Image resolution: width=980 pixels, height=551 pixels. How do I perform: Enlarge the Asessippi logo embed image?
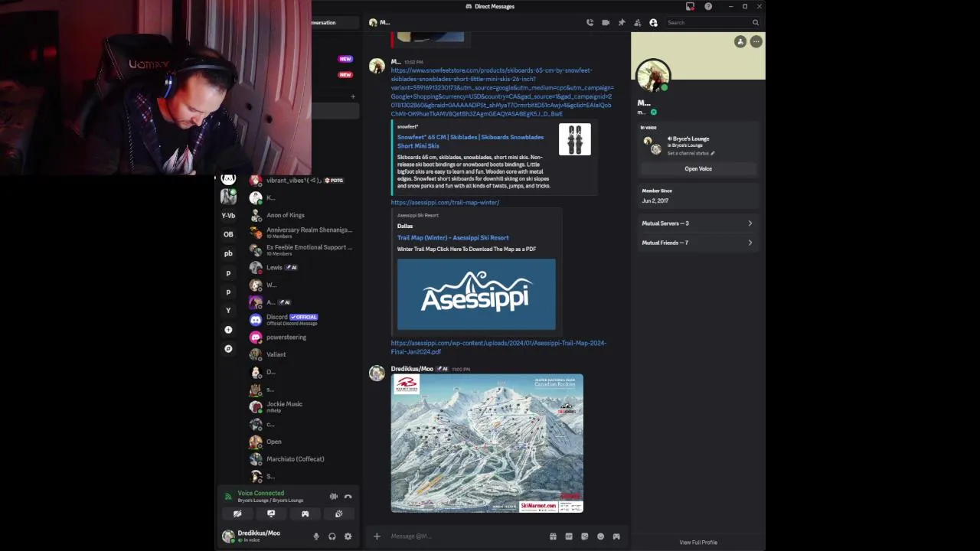476,295
